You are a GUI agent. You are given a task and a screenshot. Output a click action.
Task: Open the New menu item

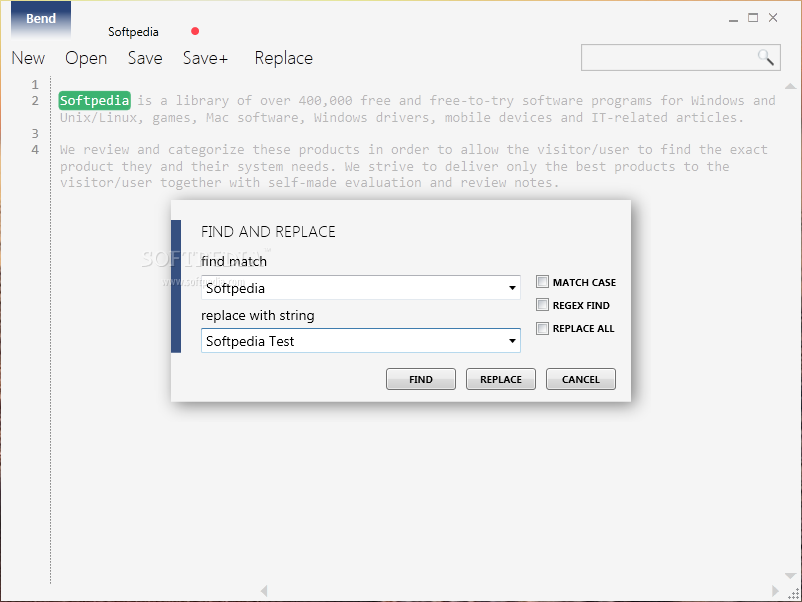coord(28,58)
